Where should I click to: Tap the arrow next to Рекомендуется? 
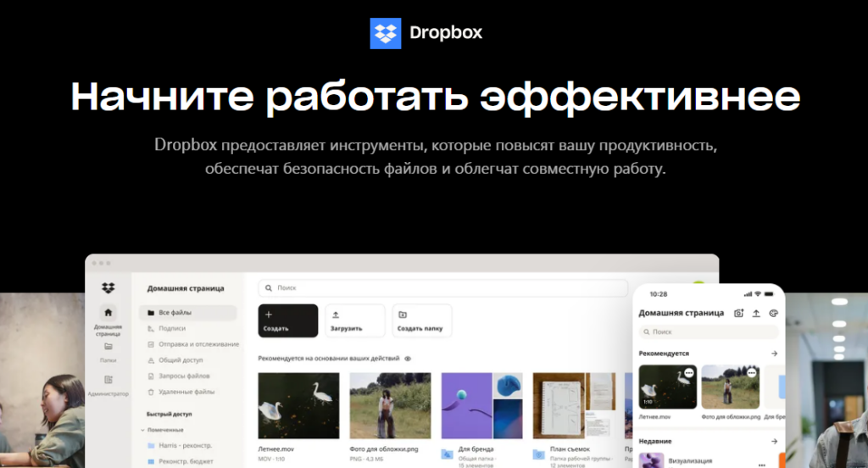click(775, 354)
